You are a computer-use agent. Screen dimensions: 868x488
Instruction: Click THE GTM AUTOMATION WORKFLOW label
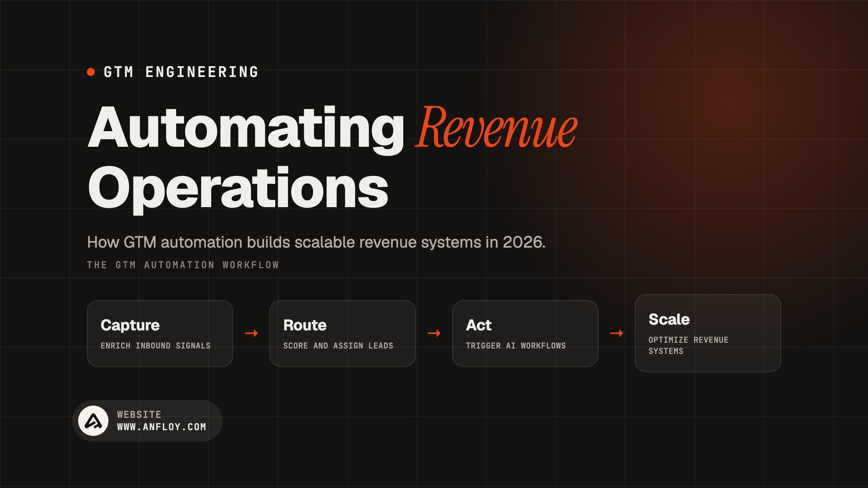pyautogui.click(x=183, y=265)
